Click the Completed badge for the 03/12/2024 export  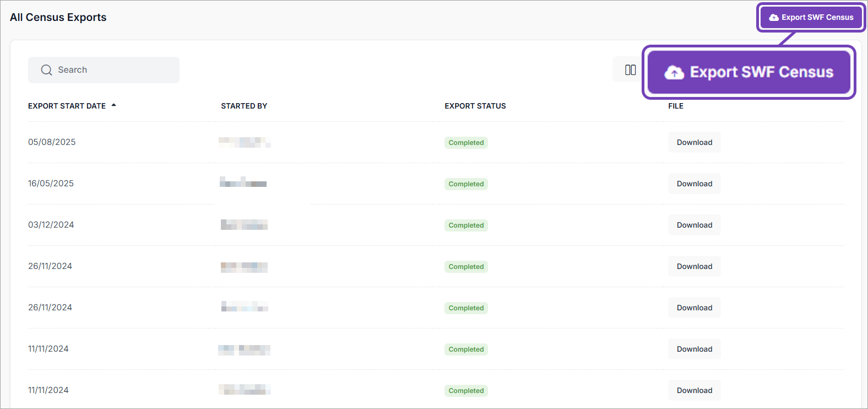click(466, 225)
